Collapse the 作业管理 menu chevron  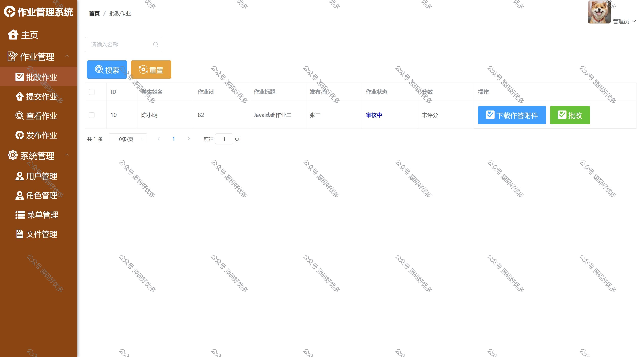click(67, 56)
